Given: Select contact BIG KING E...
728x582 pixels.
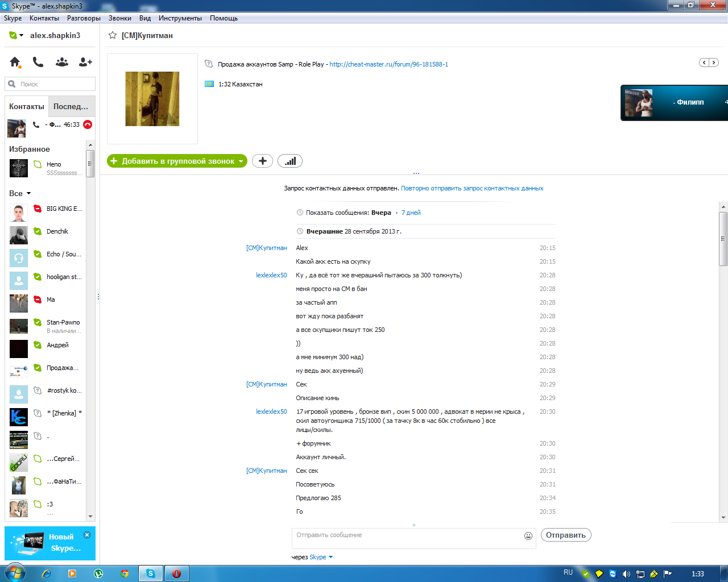Looking at the screenshot, I should point(46,213).
